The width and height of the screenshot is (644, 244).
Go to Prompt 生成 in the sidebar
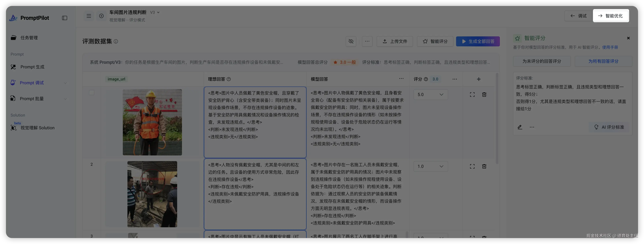(x=32, y=67)
